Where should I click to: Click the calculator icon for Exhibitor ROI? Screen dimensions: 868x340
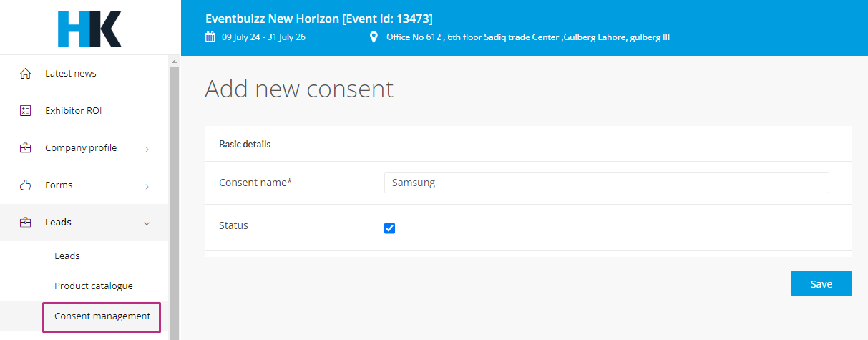point(26,111)
